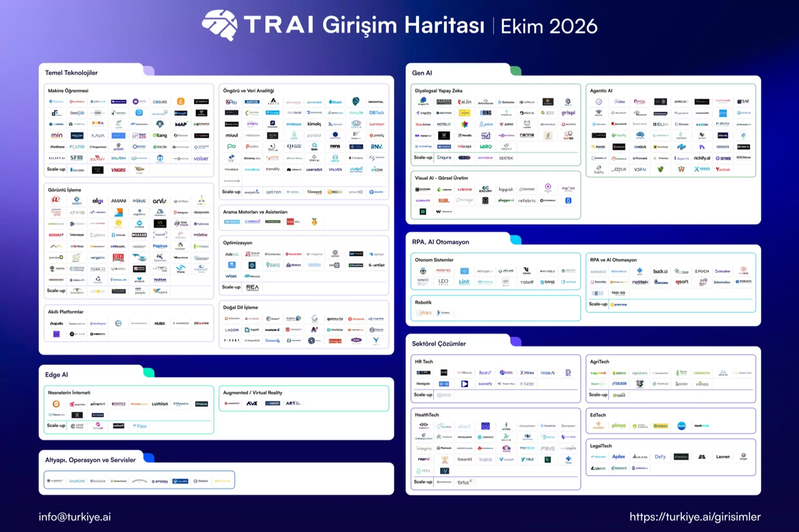Click the 'Sektörel Çözümler' section heading
Viewport: 799px width, 532px height.
point(439,344)
